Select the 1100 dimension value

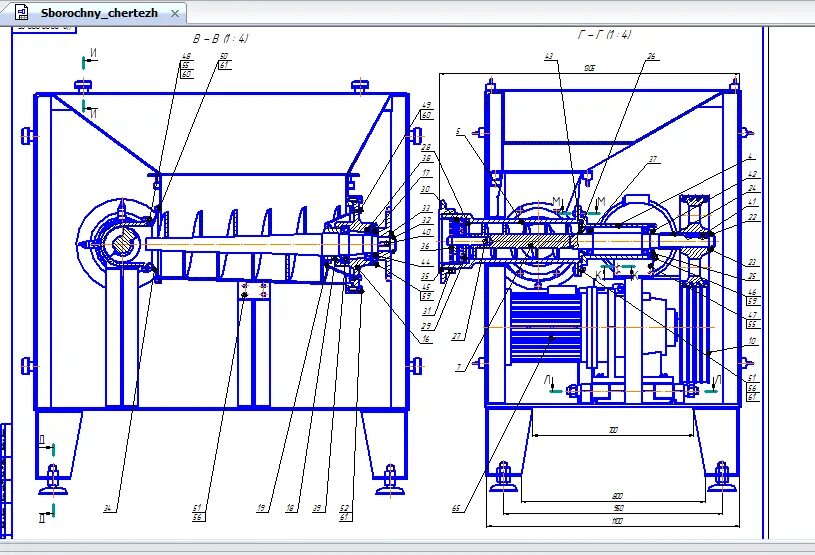617,521
